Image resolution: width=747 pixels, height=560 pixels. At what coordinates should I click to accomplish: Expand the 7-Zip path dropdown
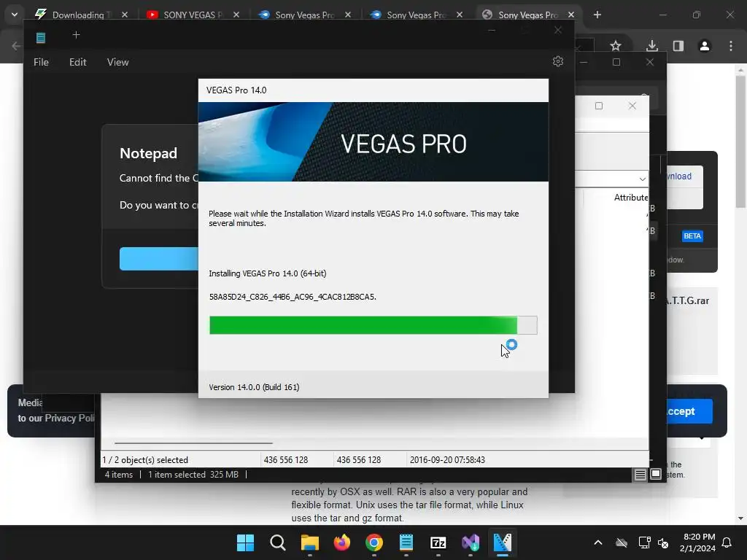tap(642, 179)
